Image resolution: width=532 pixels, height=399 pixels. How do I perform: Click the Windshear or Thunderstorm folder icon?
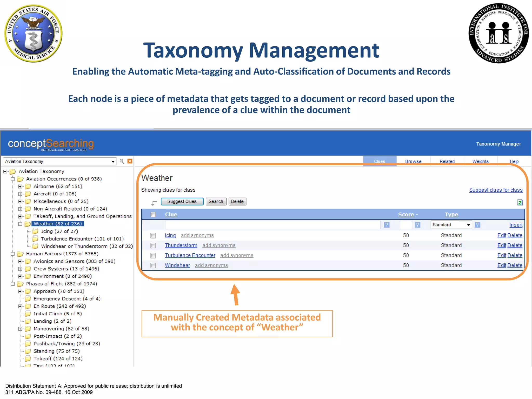36,246
